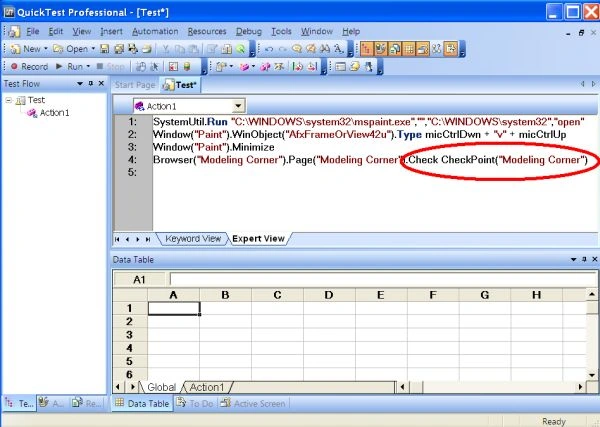
Task: Click the Redo arrow icon
Action: click(283, 49)
